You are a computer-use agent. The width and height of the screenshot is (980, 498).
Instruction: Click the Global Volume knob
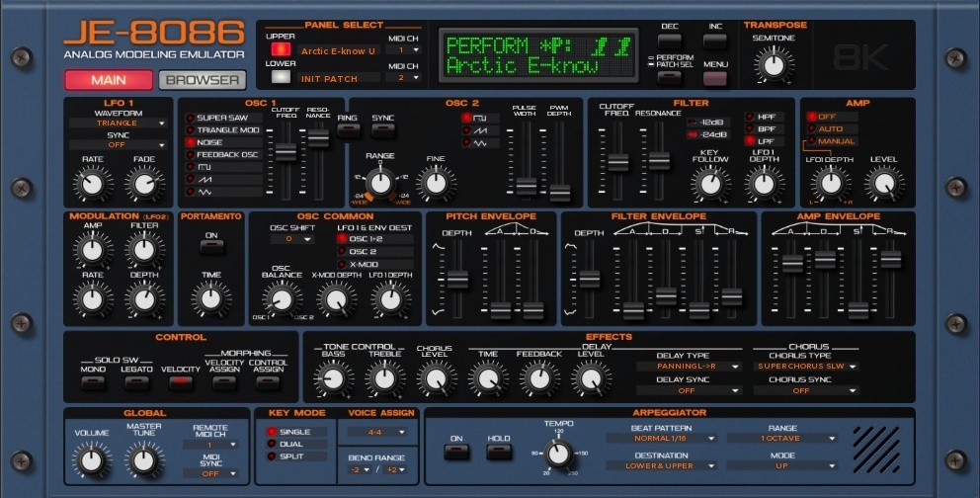coord(92,458)
